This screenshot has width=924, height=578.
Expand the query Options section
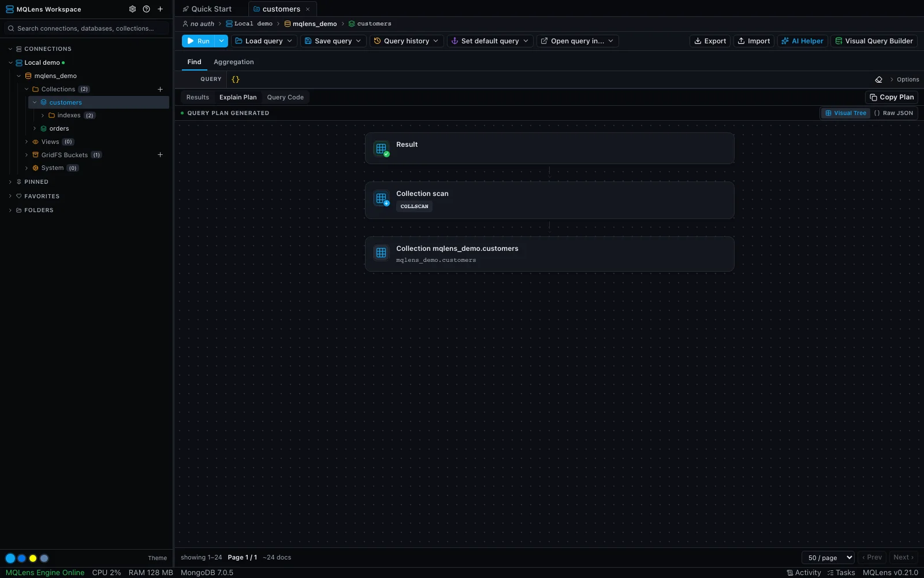click(904, 80)
